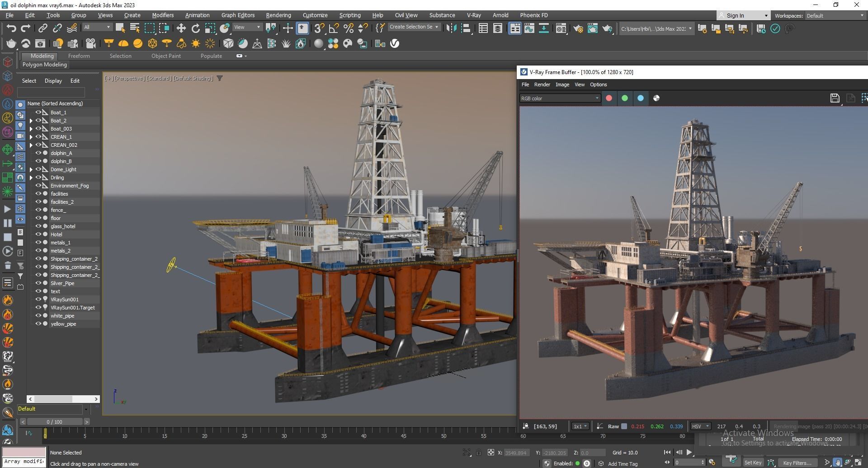The image size is (868, 468).
Task: Open Toggle Scene Explorer icon
Action: tap(483, 28)
